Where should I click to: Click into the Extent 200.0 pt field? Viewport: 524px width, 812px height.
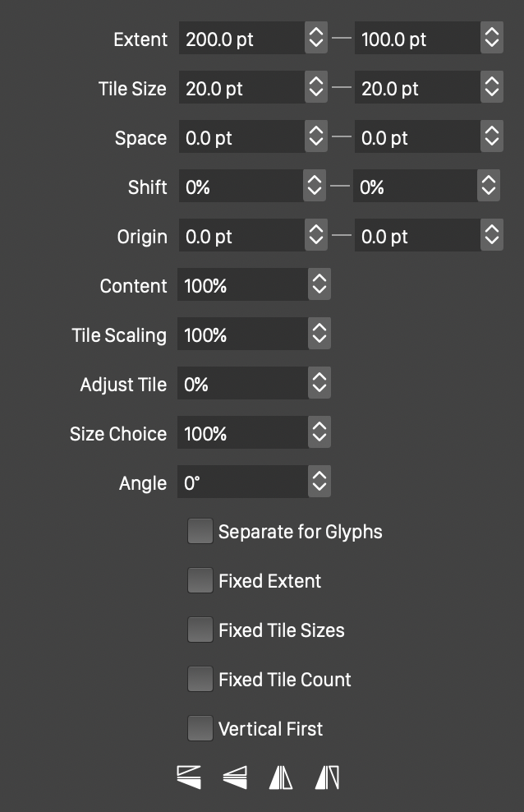point(241,38)
